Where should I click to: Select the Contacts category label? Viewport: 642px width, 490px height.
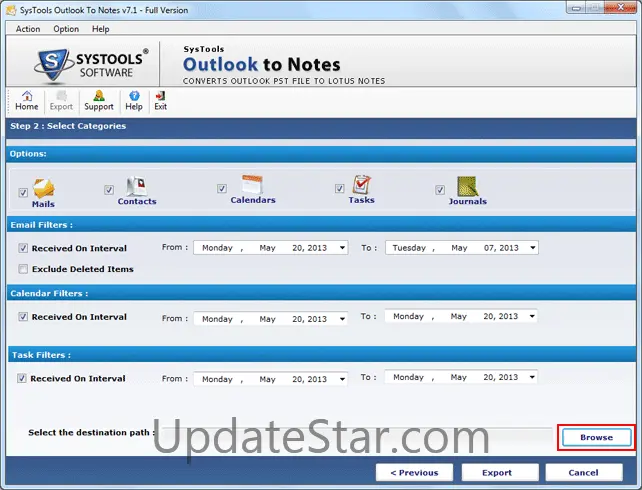(137, 201)
